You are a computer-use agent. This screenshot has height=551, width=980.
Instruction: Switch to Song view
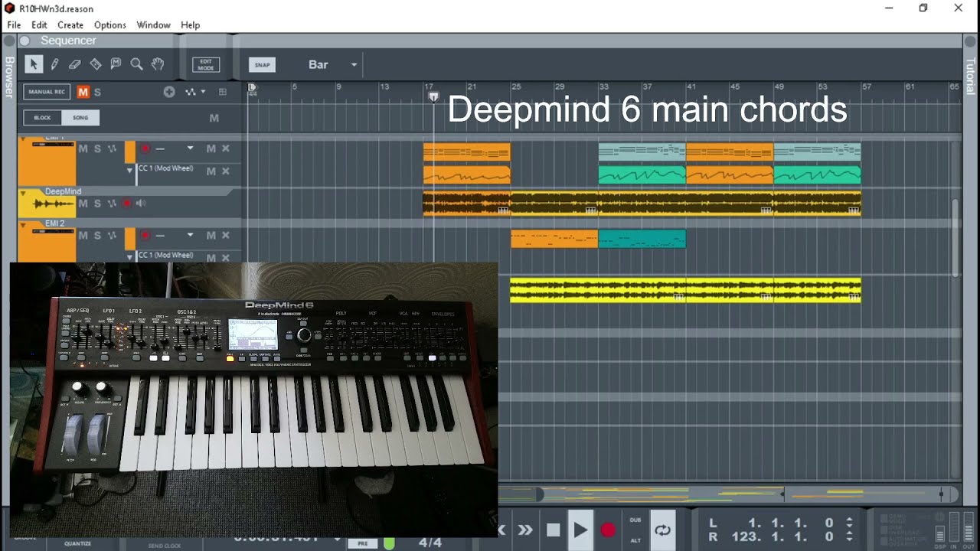pyautogui.click(x=80, y=118)
